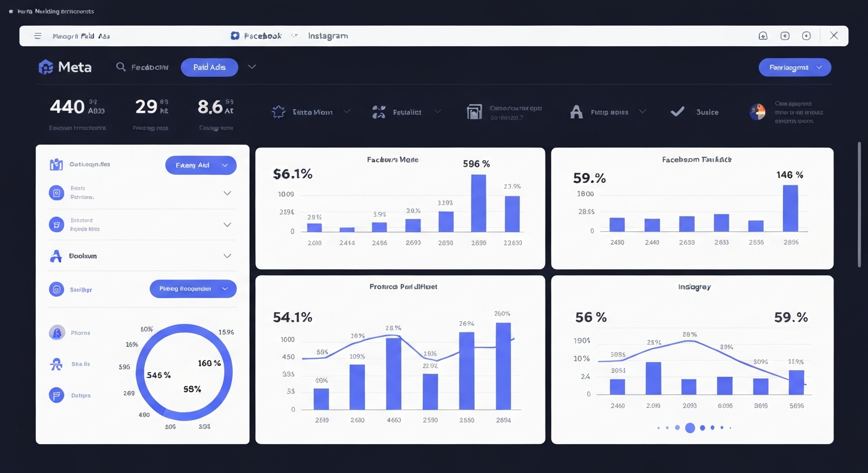
Task: Expand the Eelats row chevron
Action: coord(227,193)
